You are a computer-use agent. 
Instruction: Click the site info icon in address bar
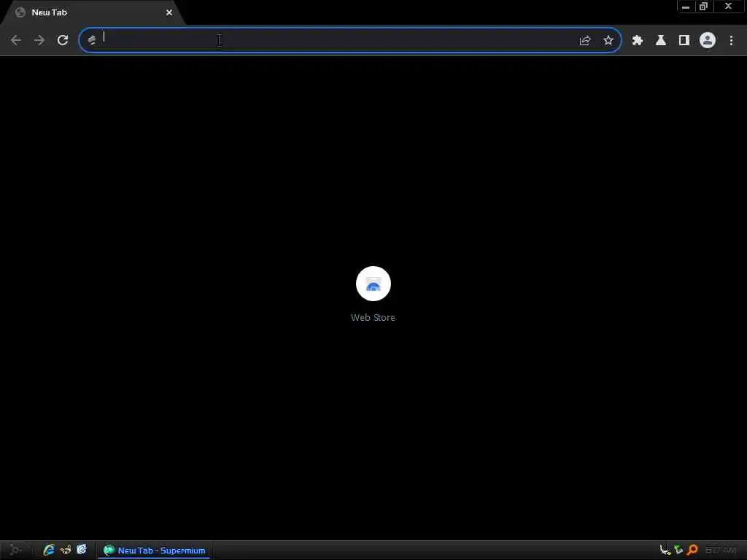pos(92,40)
